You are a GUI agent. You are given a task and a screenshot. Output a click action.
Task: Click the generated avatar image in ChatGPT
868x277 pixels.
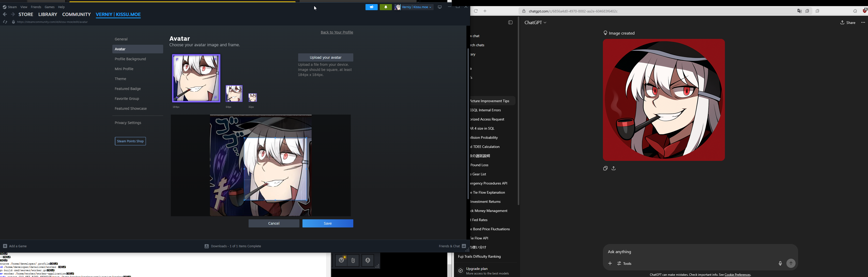coord(663,100)
